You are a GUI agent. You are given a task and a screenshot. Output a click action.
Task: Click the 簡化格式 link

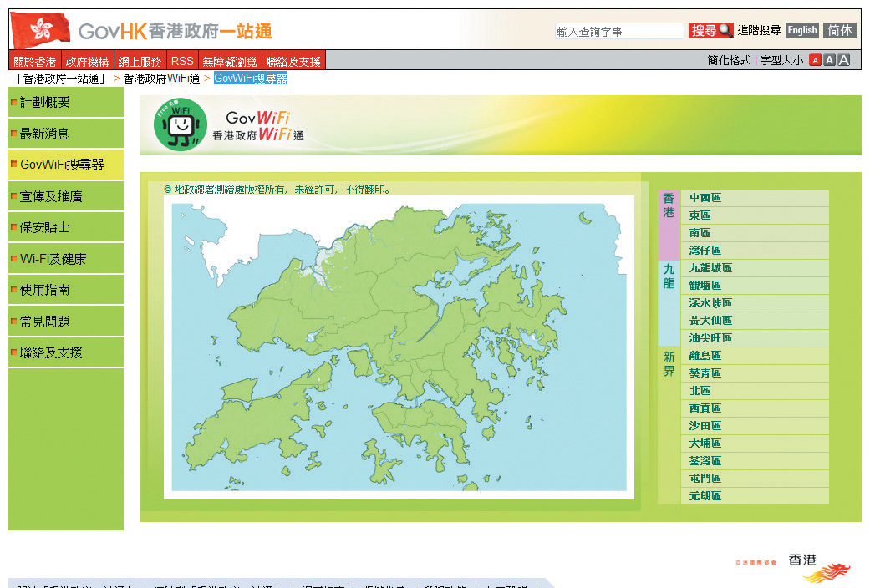(x=729, y=60)
